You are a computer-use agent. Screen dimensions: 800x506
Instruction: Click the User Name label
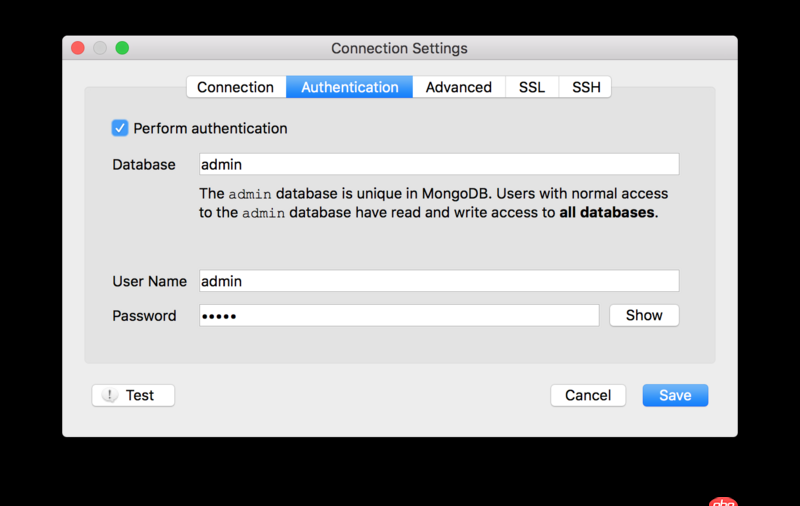pyautogui.click(x=149, y=281)
